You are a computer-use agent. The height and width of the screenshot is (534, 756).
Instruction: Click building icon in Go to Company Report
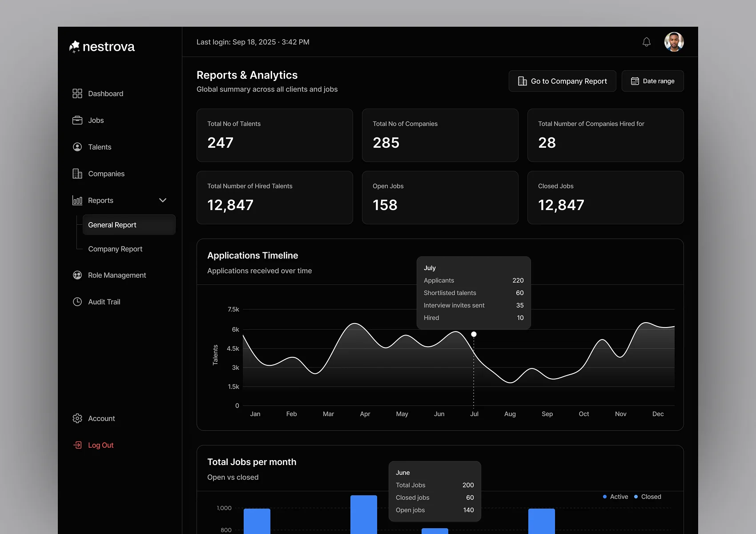pyautogui.click(x=523, y=81)
